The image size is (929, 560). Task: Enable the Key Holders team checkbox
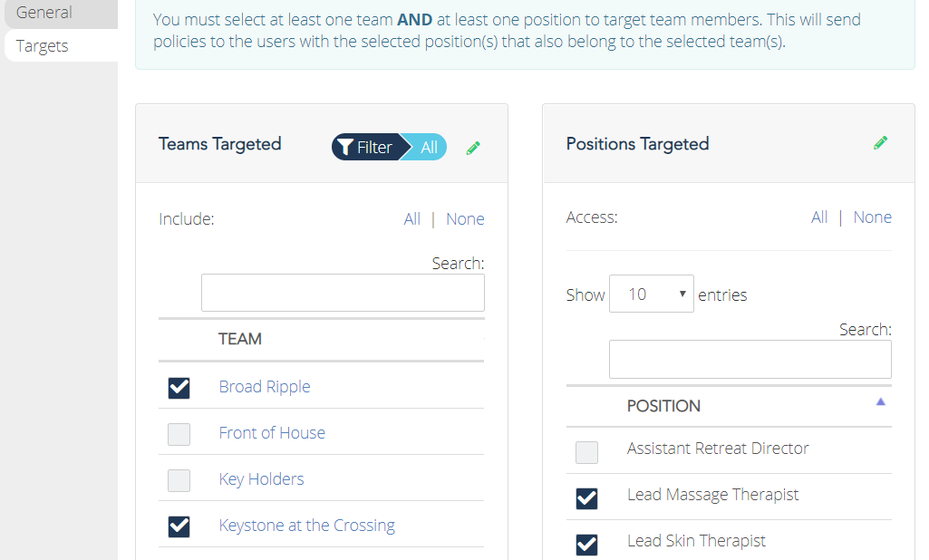(x=179, y=480)
